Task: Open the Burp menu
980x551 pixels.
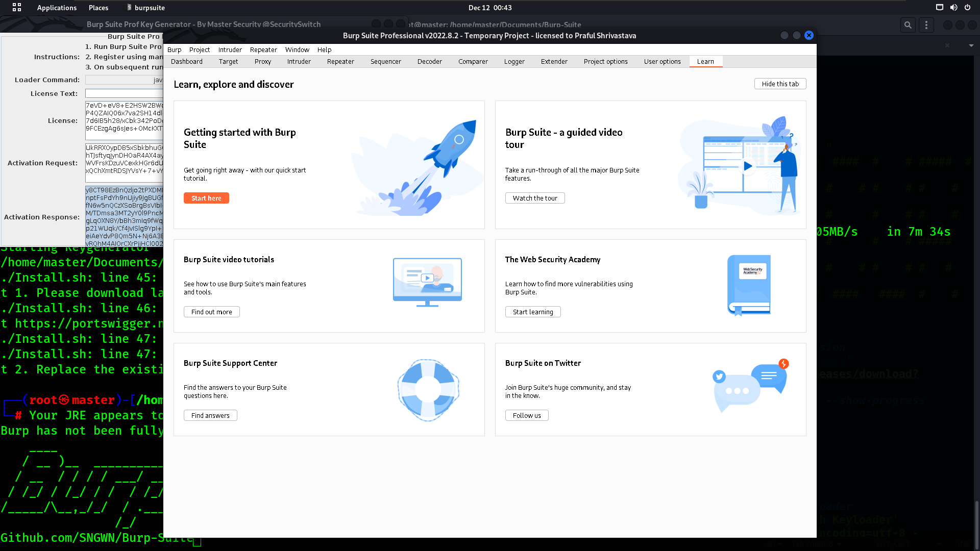Action: pyautogui.click(x=174, y=49)
